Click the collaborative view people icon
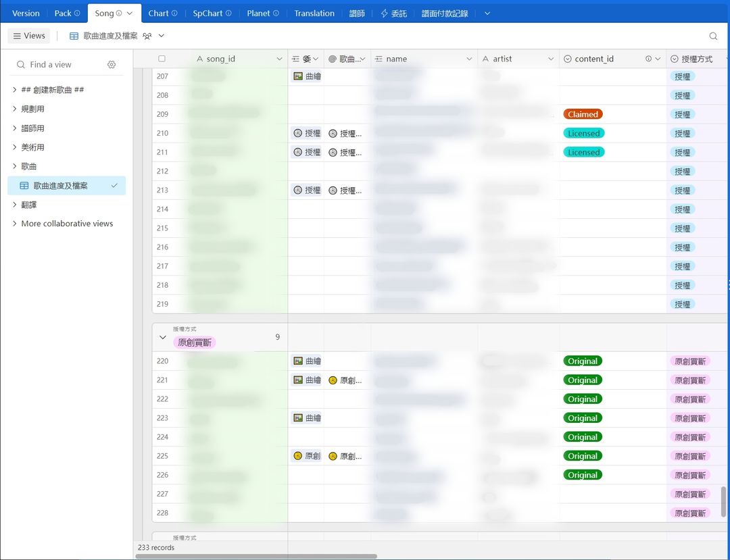 click(147, 36)
